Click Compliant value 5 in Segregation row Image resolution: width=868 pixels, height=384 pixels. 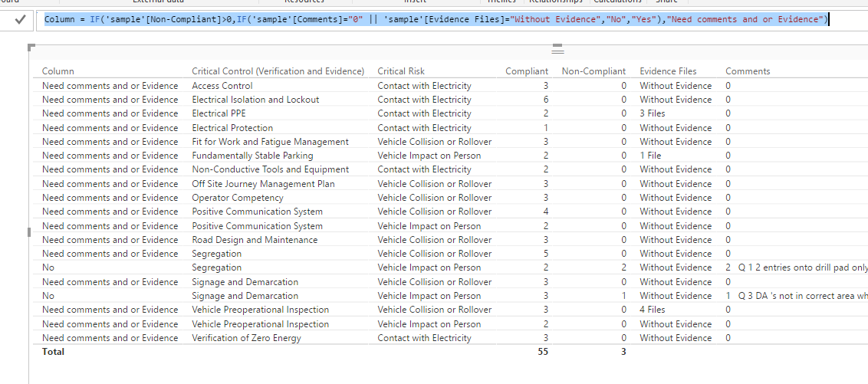pyautogui.click(x=546, y=254)
